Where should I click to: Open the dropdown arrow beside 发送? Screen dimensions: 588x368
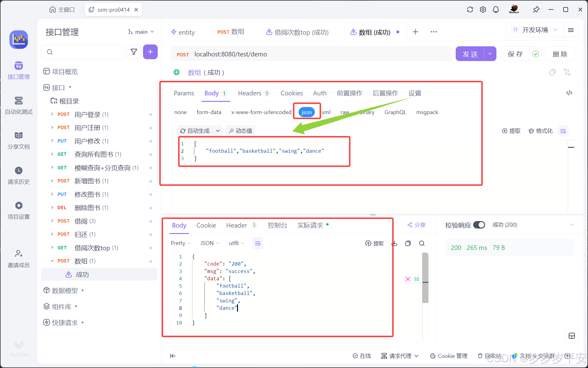(x=490, y=54)
